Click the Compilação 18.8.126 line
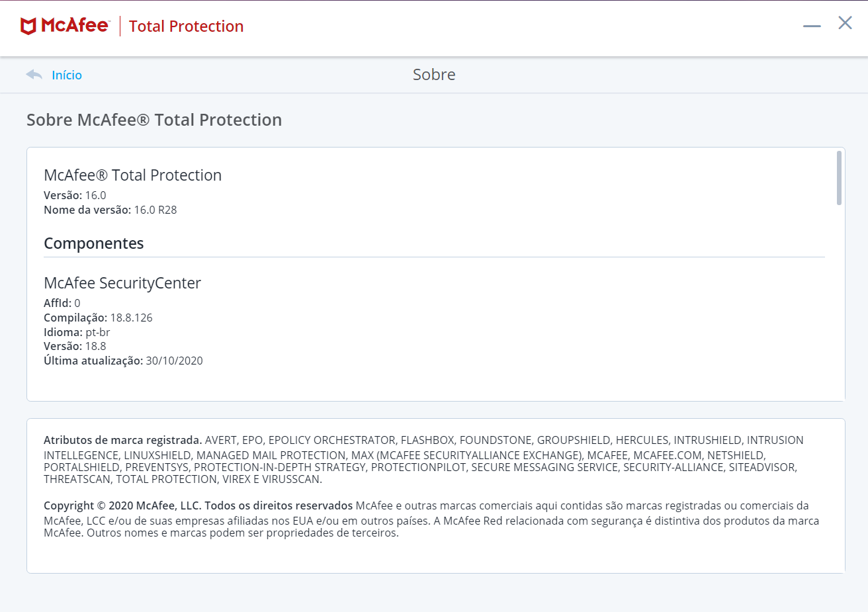868x612 pixels. tap(98, 318)
